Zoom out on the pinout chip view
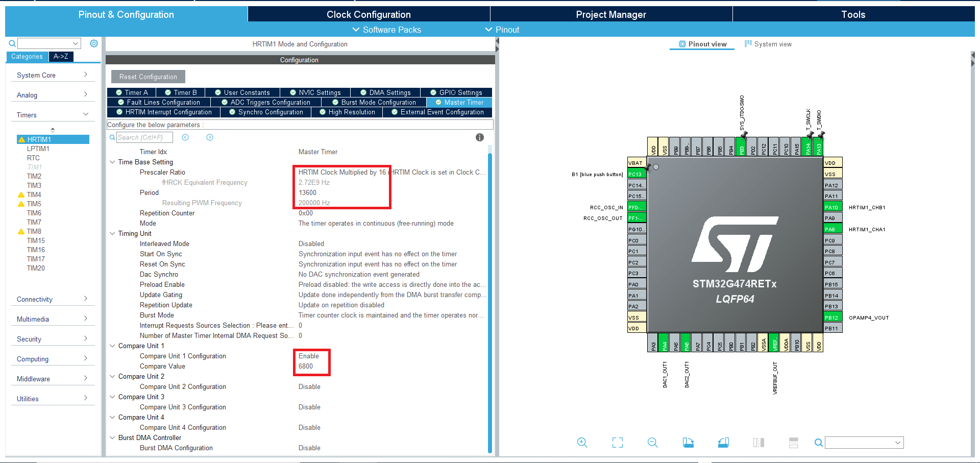980x463 pixels. tap(652, 443)
